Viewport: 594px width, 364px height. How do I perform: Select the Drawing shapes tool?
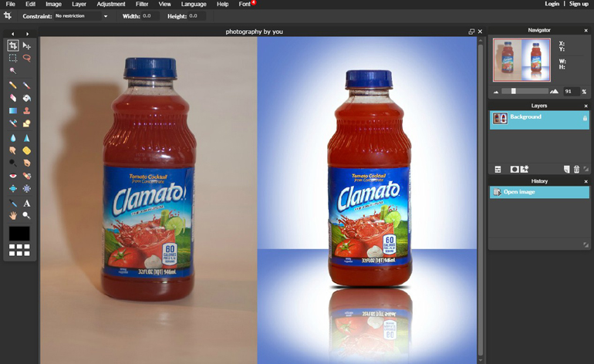pyautogui.click(x=26, y=123)
